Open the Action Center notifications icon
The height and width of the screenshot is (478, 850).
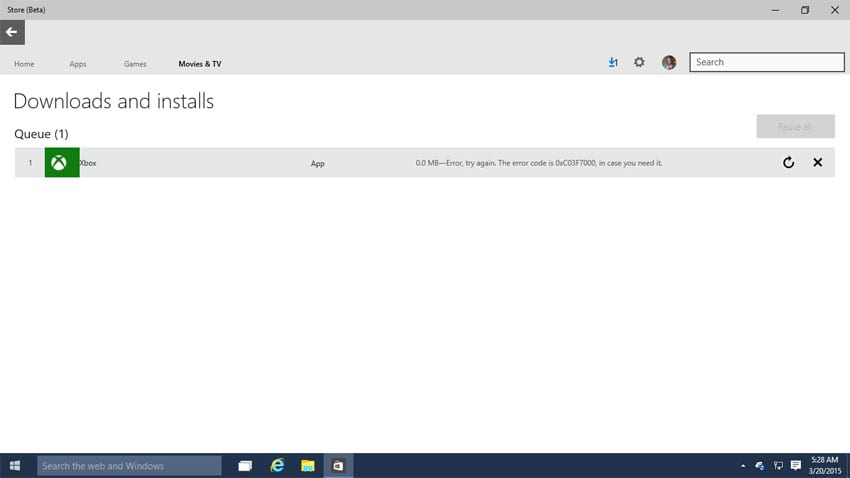[796, 466]
